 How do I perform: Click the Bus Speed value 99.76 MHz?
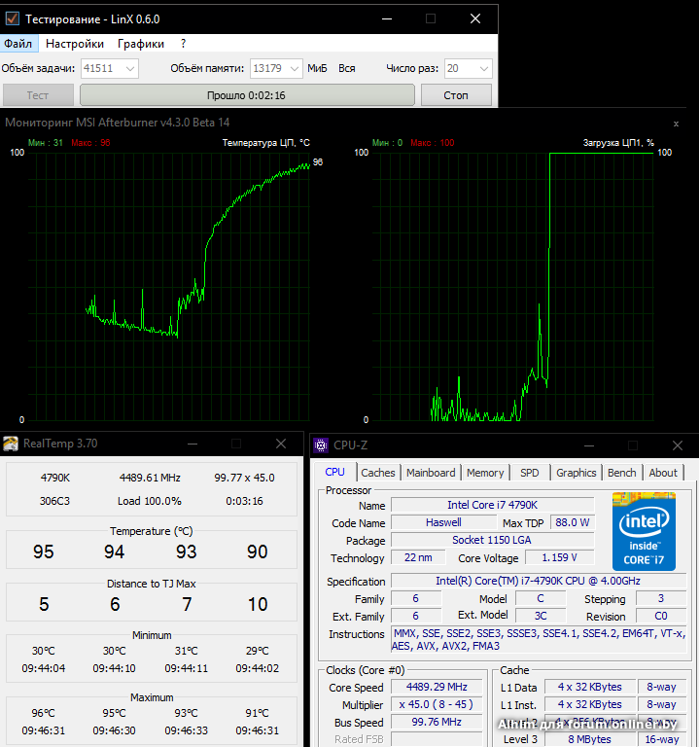437,723
